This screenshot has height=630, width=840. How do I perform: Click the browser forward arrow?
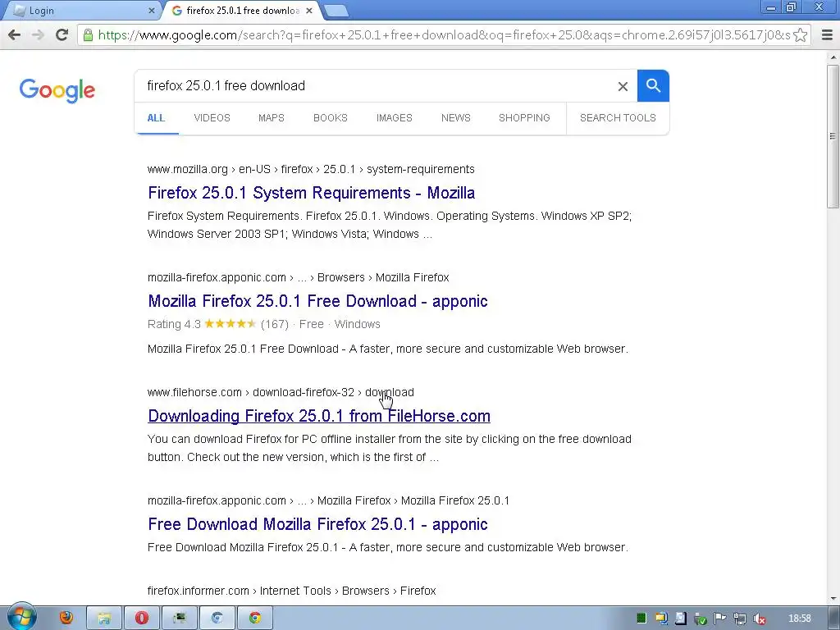point(38,35)
